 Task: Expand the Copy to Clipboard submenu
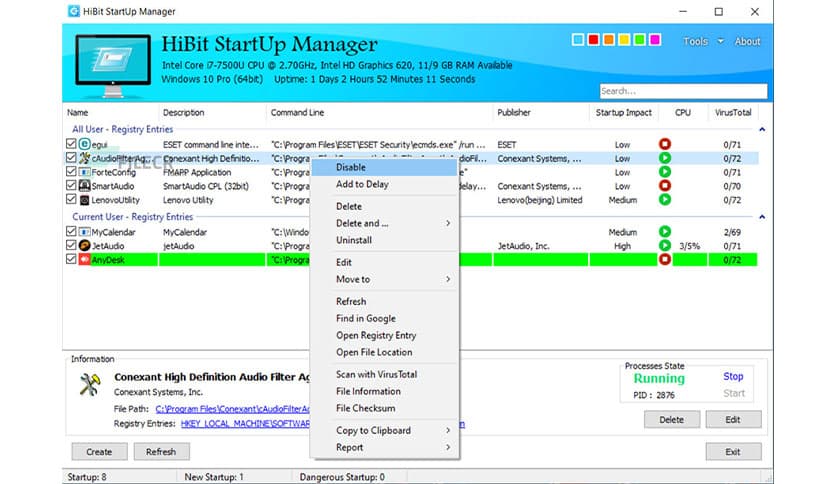[384, 431]
